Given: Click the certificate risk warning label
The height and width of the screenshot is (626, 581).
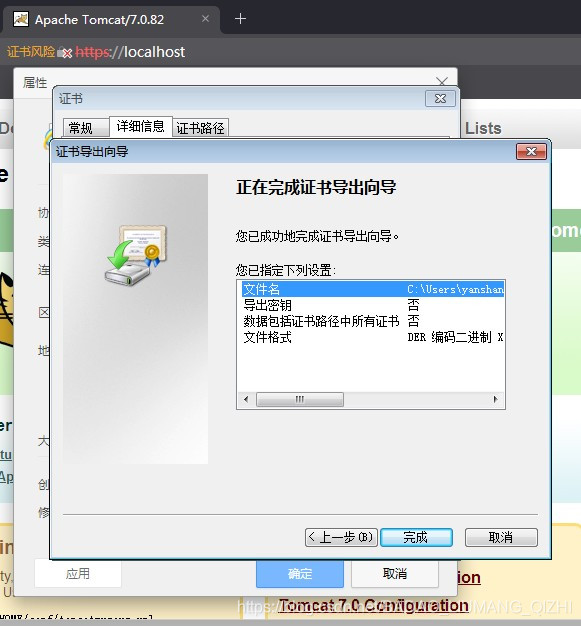Looking at the screenshot, I should [x=31, y=52].
